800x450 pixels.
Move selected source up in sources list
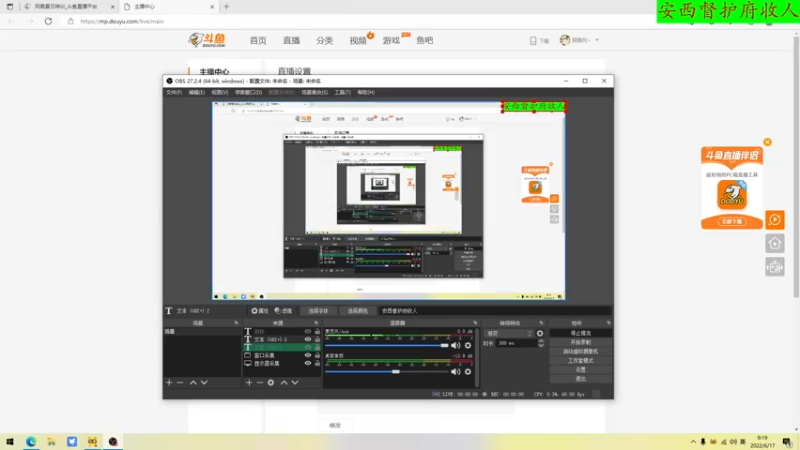point(284,382)
